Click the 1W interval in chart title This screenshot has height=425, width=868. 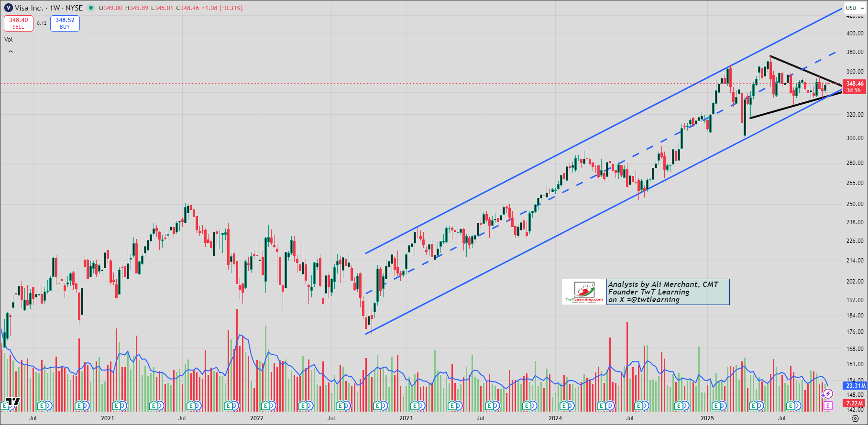pyautogui.click(x=55, y=8)
